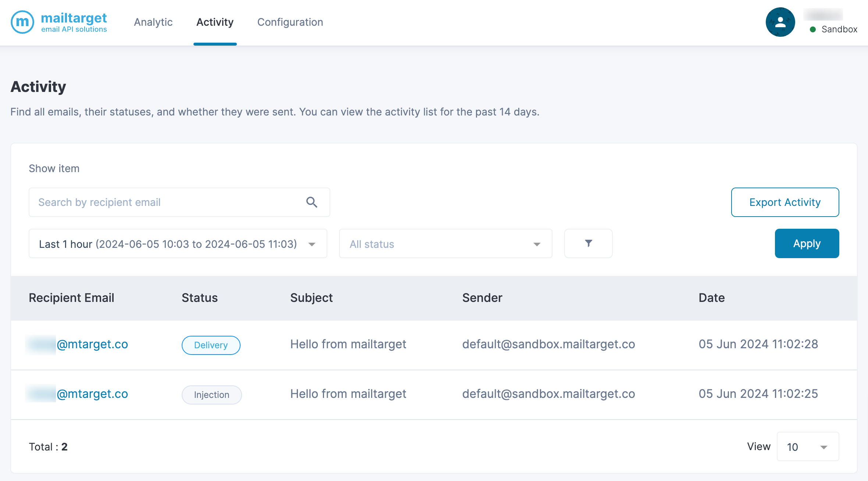Open the second @mtarget.co recipient link

tap(92, 394)
